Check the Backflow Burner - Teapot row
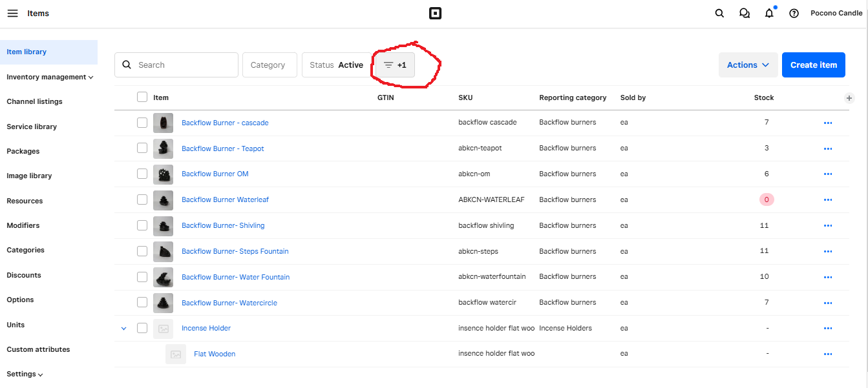The height and width of the screenshot is (388, 868). coord(142,148)
